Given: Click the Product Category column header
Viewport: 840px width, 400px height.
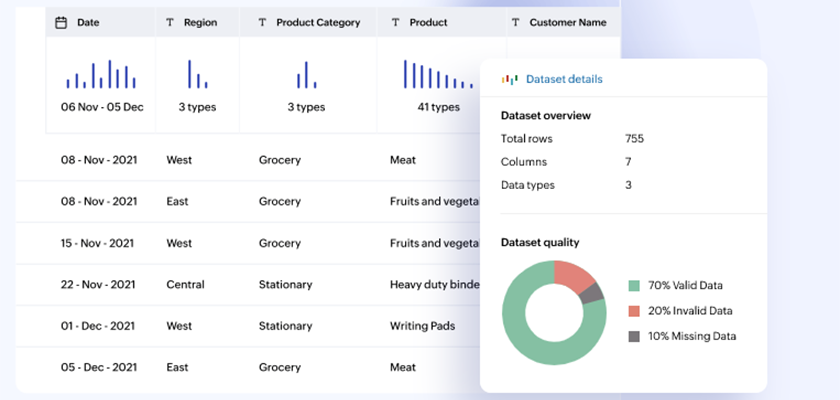Looking at the screenshot, I should tap(317, 22).
